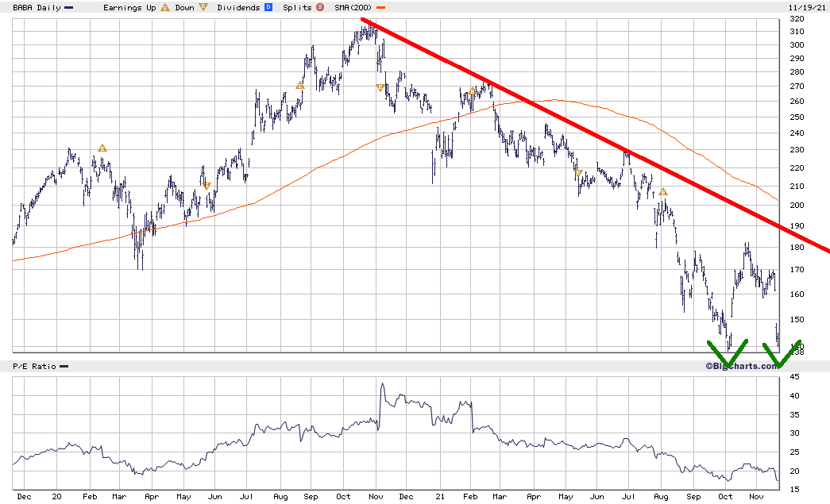Image resolution: width=830 pixels, height=504 pixels.
Task: Click the "Earnings Up" legend text
Action: pyautogui.click(x=129, y=7)
